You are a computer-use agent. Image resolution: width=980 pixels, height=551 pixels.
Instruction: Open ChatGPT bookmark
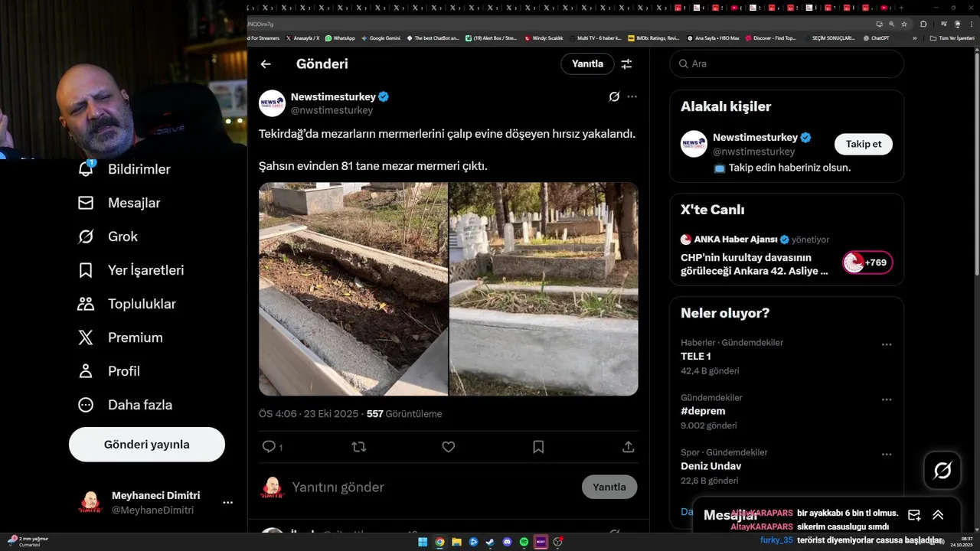876,37
